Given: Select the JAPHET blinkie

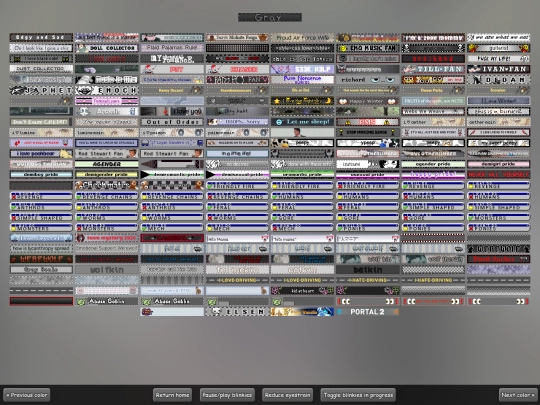Looking at the screenshot, I should (x=41, y=90).
